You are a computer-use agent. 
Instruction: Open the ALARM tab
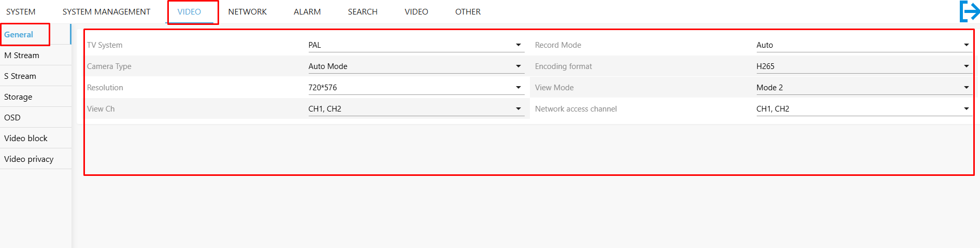pos(307,11)
